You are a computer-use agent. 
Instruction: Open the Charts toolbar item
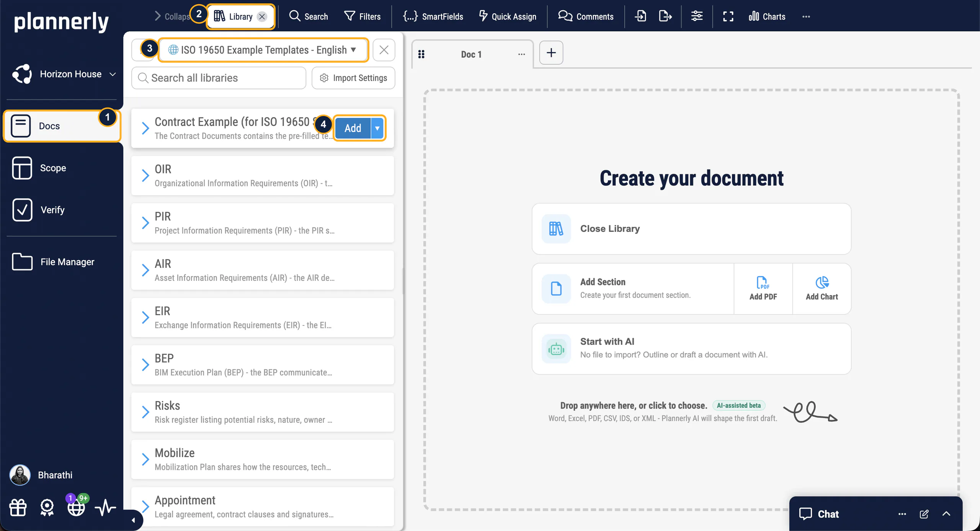[x=767, y=16]
